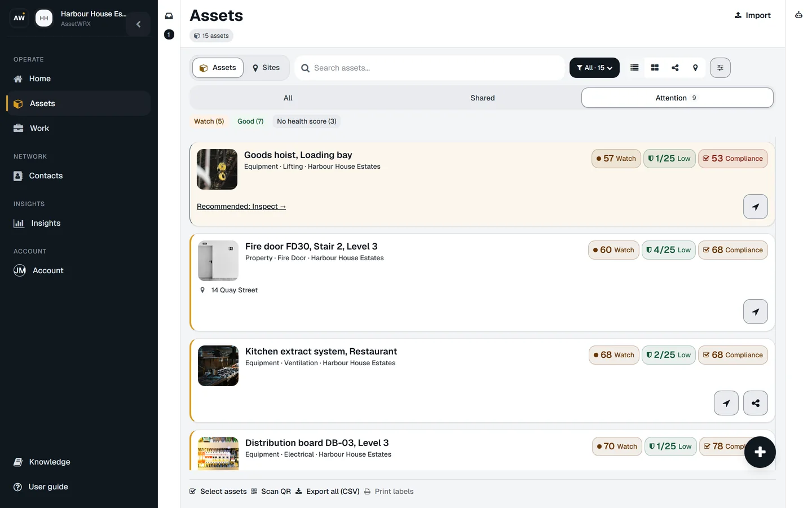
Task: Click the Search assets field
Action: point(430,68)
